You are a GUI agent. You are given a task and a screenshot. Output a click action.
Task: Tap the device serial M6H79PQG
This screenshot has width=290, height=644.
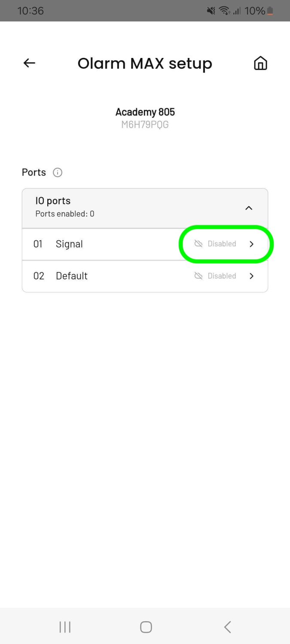(145, 125)
